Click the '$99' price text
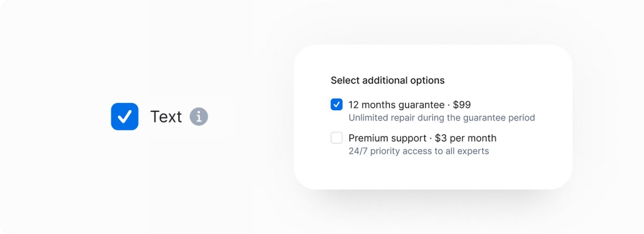This screenshot has height=234, width=644. [x=462, y=105]
